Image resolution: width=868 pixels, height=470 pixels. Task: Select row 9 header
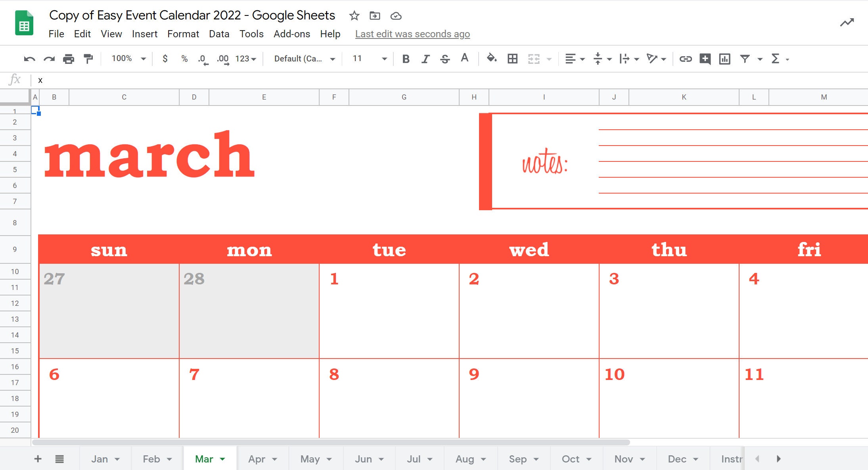(15, 249)
